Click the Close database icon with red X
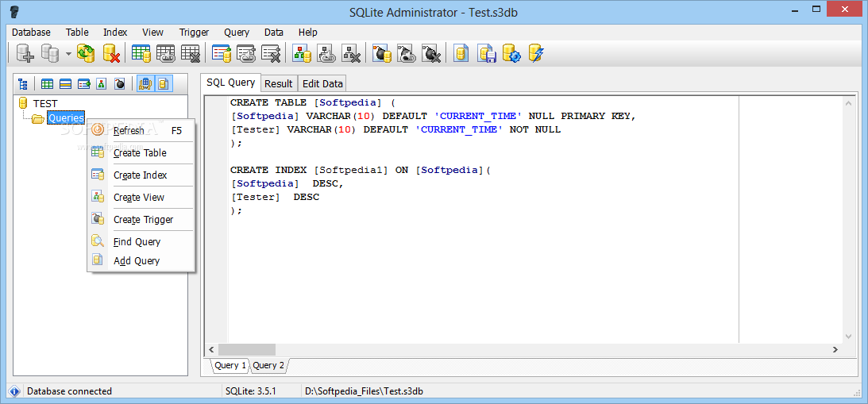868x404 pixels. [x=111, y=53]
